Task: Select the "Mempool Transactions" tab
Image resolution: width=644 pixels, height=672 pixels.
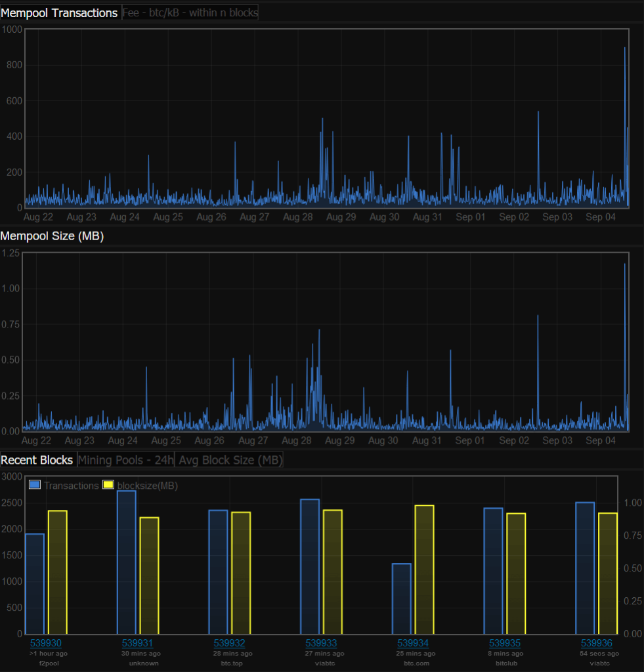Action: tap(60, 12)
